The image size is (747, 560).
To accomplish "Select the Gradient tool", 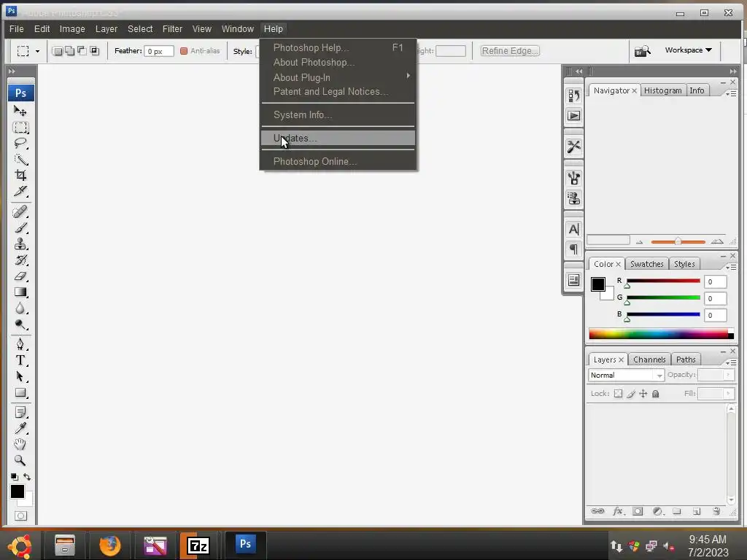I will pos(20,292).
